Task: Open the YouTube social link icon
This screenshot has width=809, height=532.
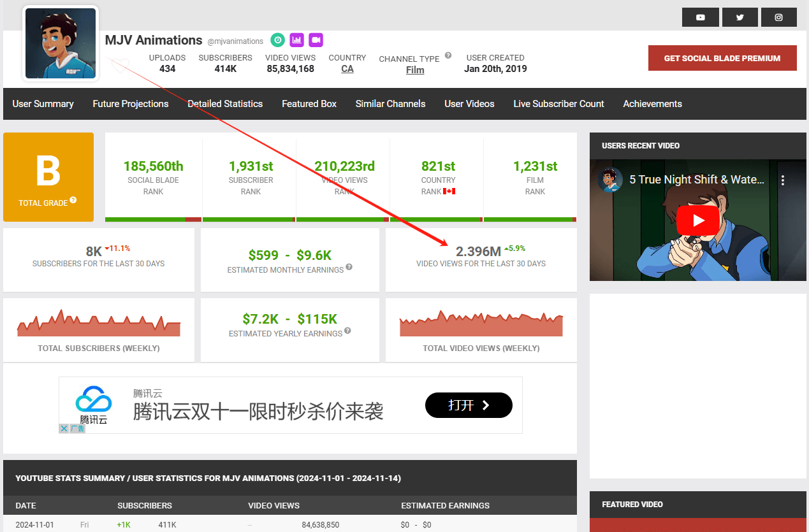Action: click(700, 17)
